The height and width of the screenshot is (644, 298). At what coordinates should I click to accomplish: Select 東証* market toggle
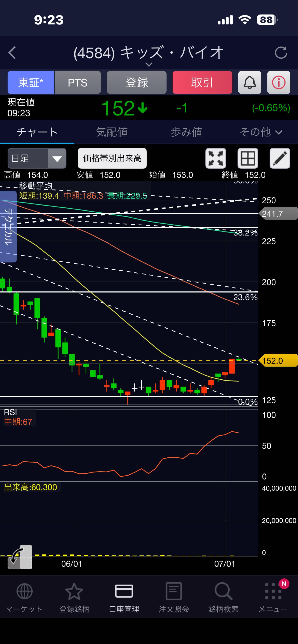[31, 82]
